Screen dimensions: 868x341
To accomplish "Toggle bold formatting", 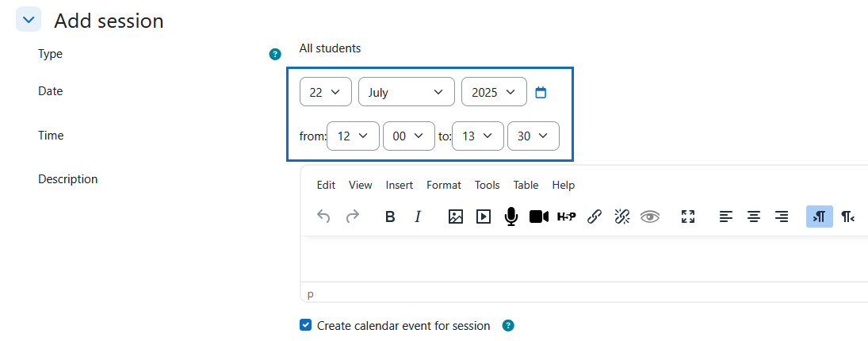I will coord(390,216).
